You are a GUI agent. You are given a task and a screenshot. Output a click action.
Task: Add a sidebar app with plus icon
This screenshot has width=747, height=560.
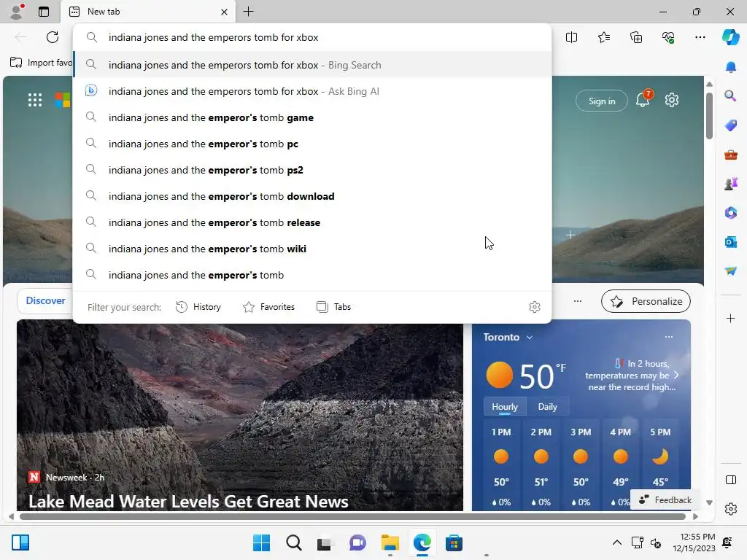731,318
